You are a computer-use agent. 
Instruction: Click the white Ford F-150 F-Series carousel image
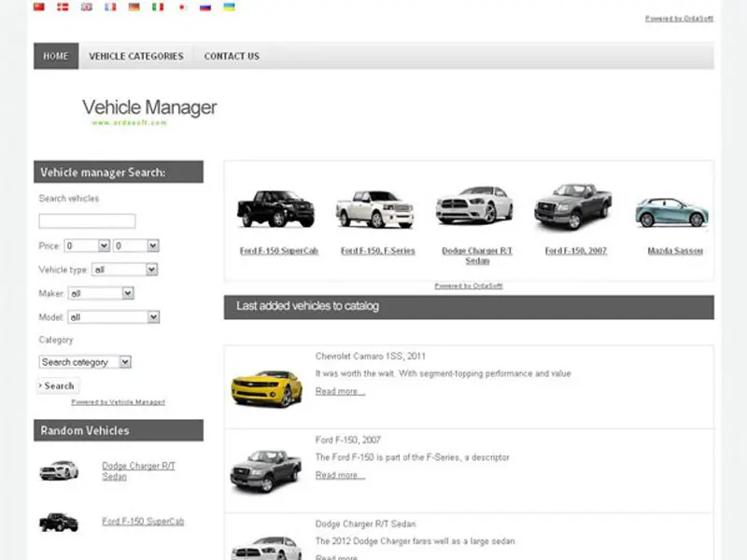click(x=375, y=209)
